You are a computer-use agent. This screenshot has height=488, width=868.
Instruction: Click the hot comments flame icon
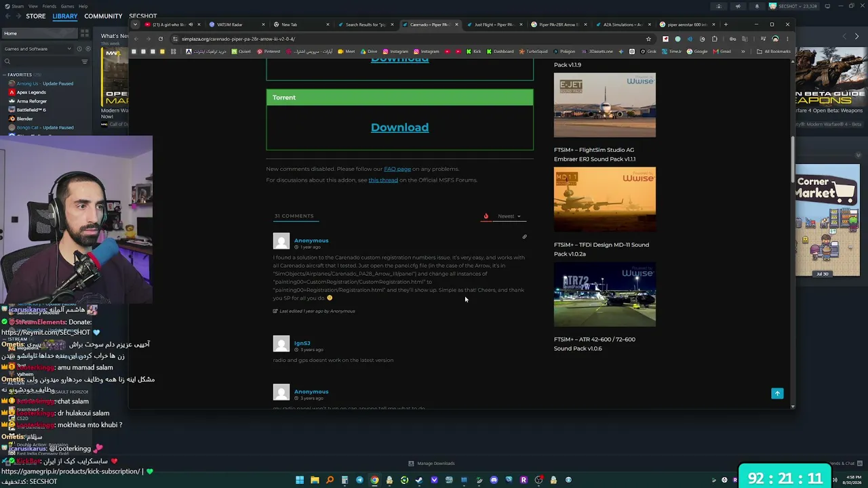486,216
